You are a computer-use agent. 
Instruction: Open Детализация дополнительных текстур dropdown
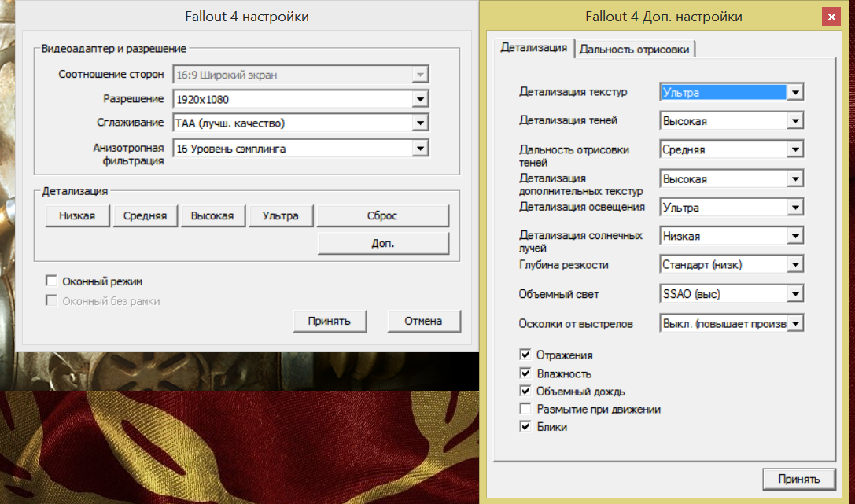(x=732, y=178)
